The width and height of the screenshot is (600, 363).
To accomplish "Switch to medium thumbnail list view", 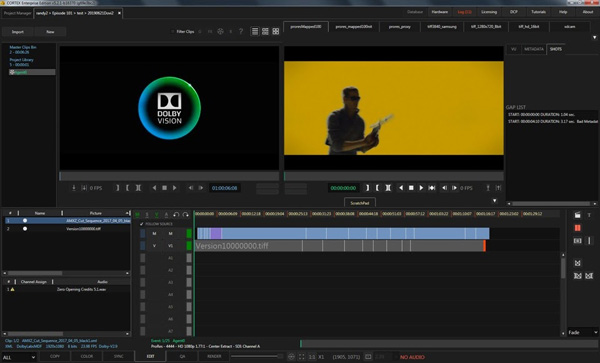I will click(x=265, y=31).
